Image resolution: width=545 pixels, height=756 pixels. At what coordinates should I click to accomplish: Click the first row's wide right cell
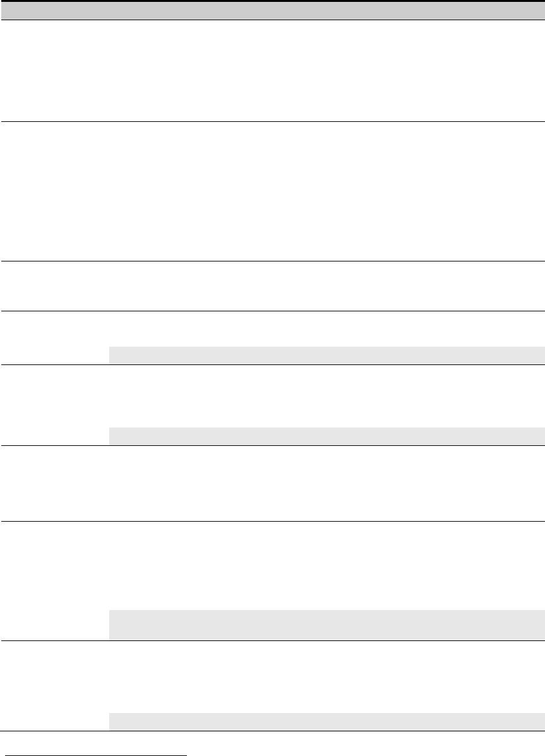[326, 71]
